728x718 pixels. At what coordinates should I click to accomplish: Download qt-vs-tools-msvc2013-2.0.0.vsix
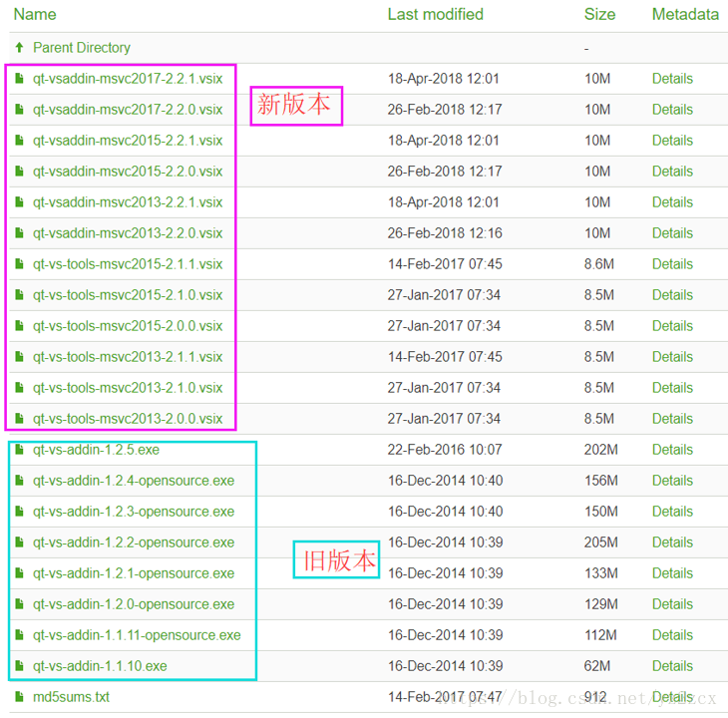point(128,419)
